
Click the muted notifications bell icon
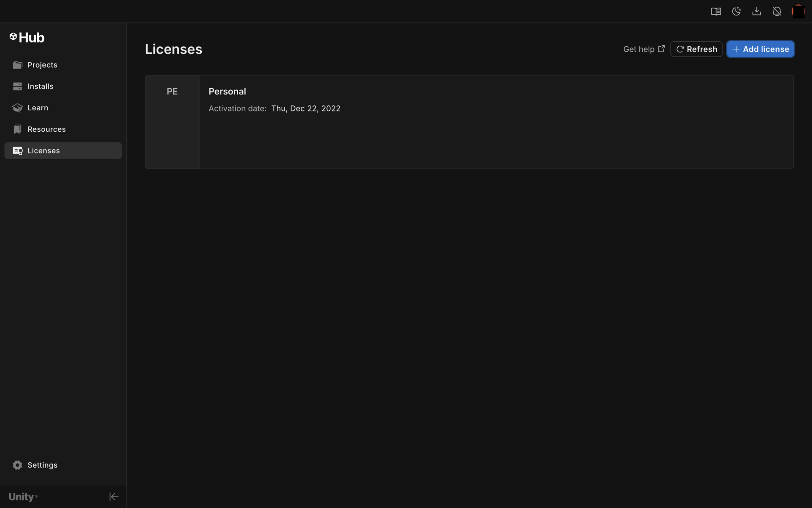pyautogui.click(x=777, y=12)
